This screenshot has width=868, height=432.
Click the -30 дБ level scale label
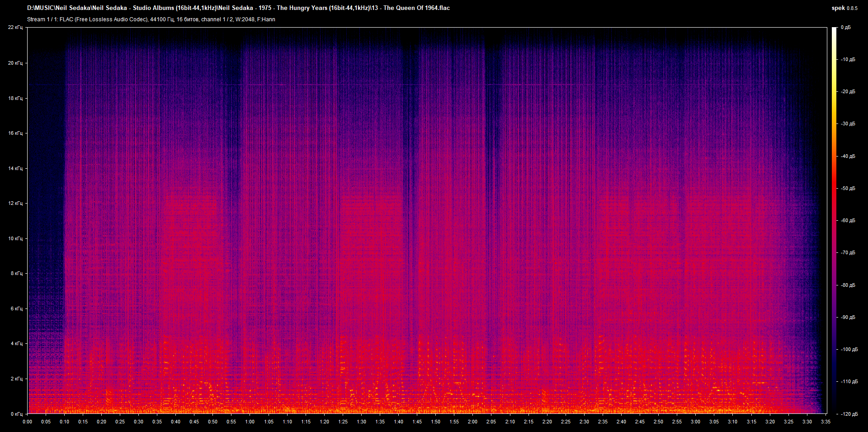click(x=848, y=123)
